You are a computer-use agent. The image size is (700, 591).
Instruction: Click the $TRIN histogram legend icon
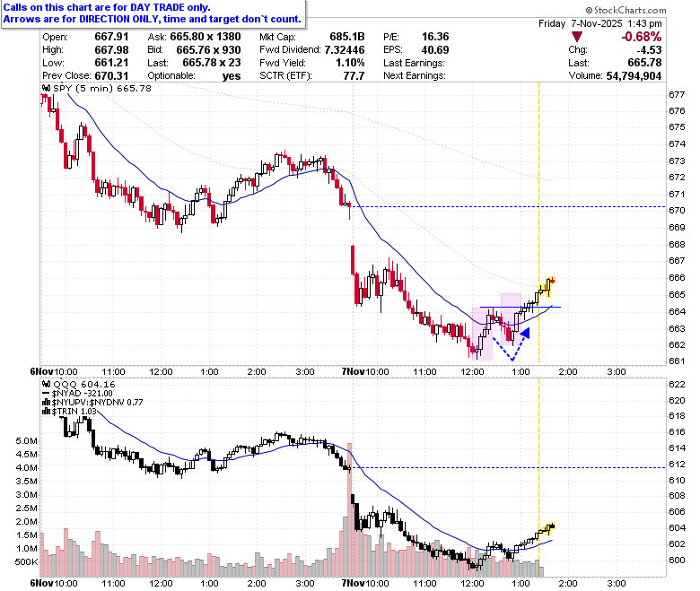point(47,412)
